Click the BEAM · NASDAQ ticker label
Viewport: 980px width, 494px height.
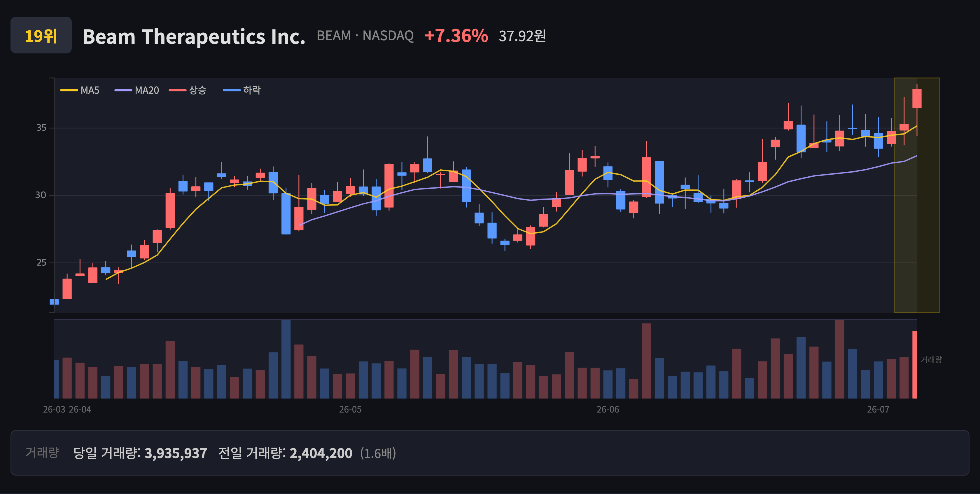coord(365,36)
